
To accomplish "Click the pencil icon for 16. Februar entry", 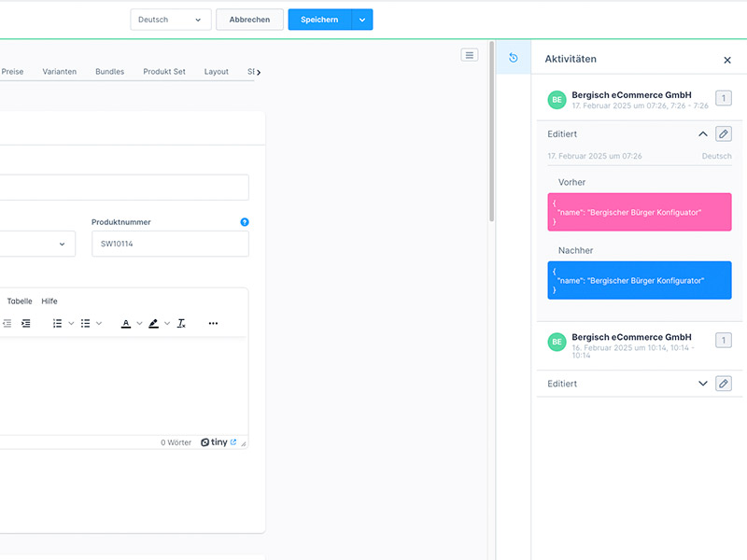I will [724, 384].
